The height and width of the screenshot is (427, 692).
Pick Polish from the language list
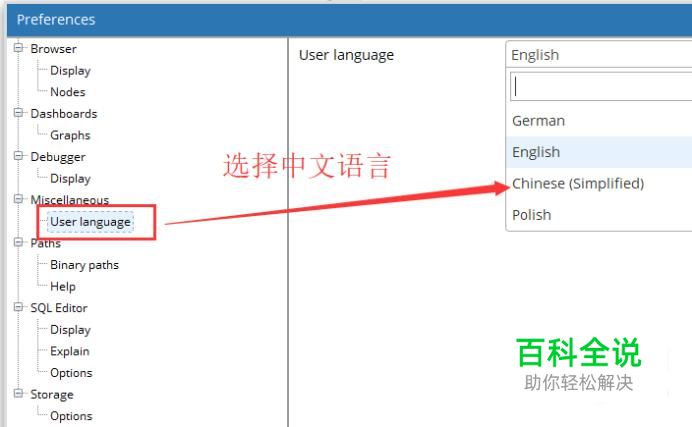click(599, 215)
